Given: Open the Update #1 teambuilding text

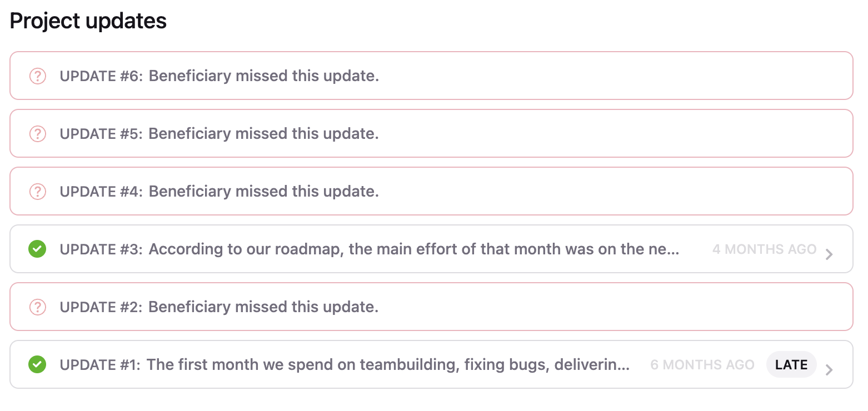Looking at the screenshot, I should (388, 364).
